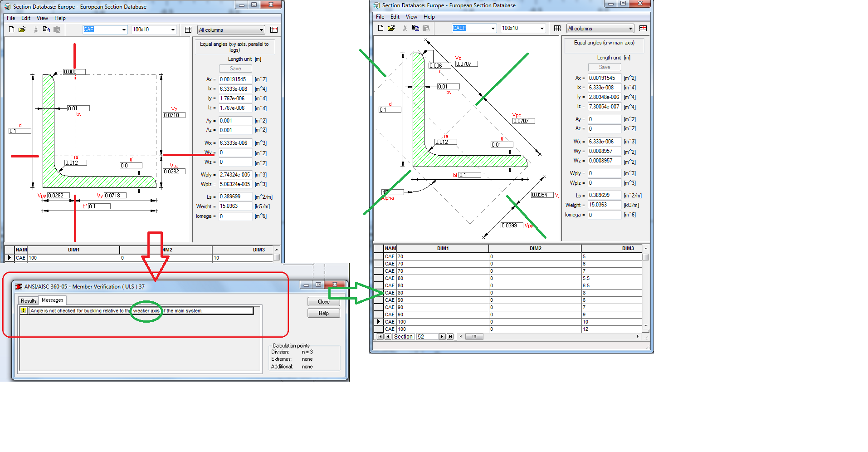Open a section database file using the folder icon

point(22,29)
